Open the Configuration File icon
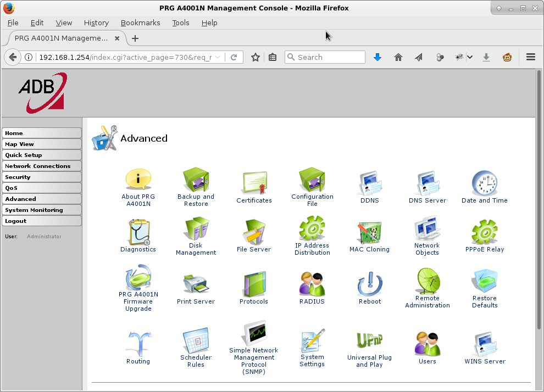Image resolution: width=544 pixels, height=392 pixels. click(x=312, y=179)
